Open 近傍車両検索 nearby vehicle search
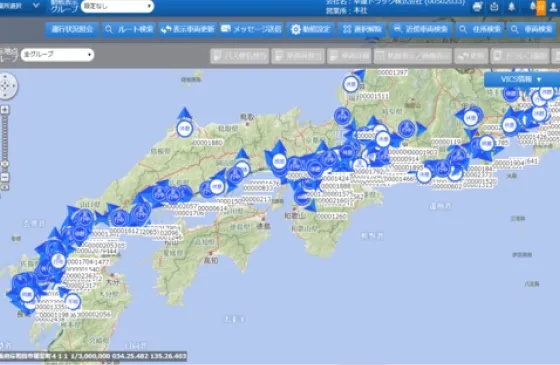This screenshot has height=365, width=560. click(x=421, y=29)
